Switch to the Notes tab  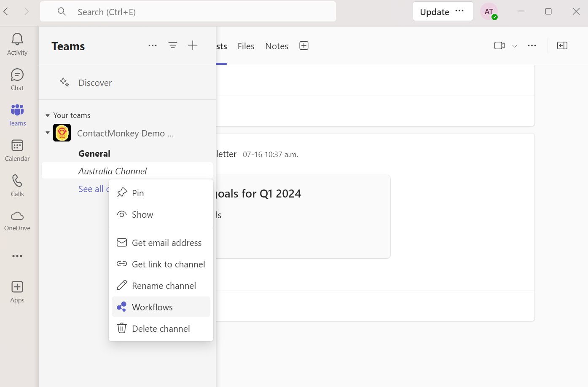277,46
